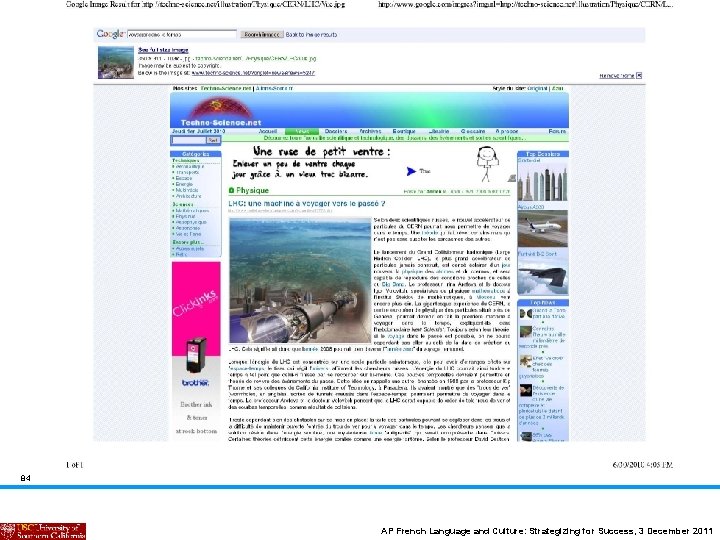Open the techno-science.net source page URL link

(x=253, y=73)
